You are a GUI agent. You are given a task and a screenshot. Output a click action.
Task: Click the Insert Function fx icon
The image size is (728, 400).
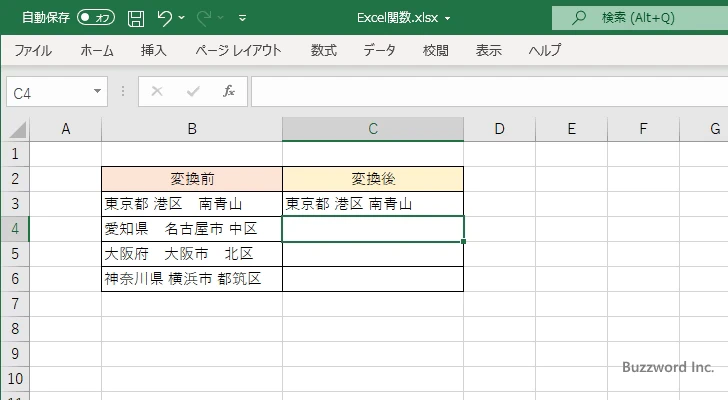[228, 91]
